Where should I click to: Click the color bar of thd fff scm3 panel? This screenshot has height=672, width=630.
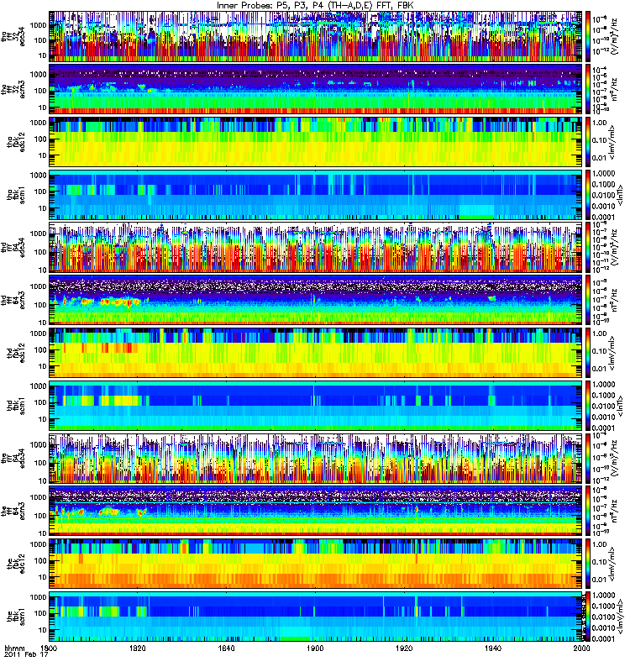click(588, 300)
